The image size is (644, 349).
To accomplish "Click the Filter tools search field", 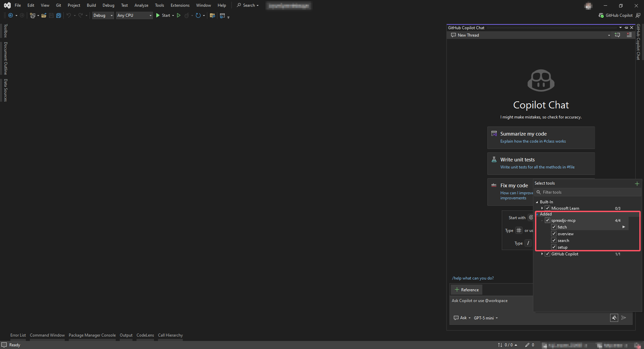I will click(588, 192).
